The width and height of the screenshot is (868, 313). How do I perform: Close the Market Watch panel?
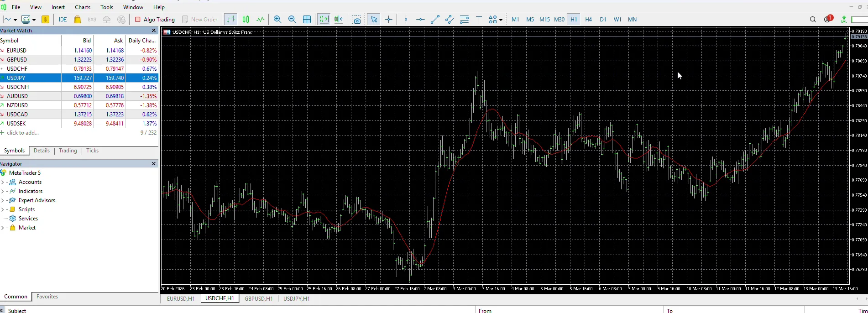[154, 31]
